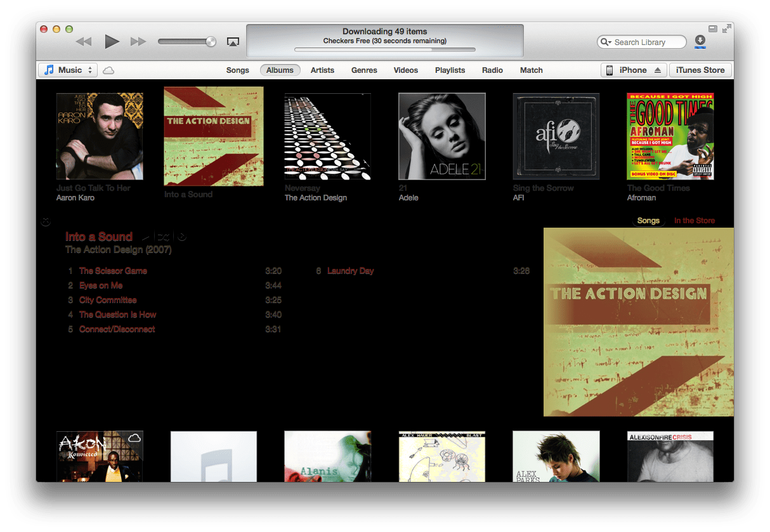Image resolution: width=770 pixels, height=532 pixels.
Task: Keep Songs selected in the album detail view
Action: [648, 221]
